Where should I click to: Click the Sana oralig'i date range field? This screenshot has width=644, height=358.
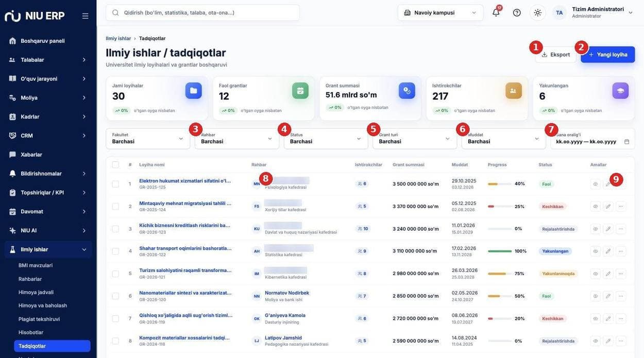coord(592,139)
